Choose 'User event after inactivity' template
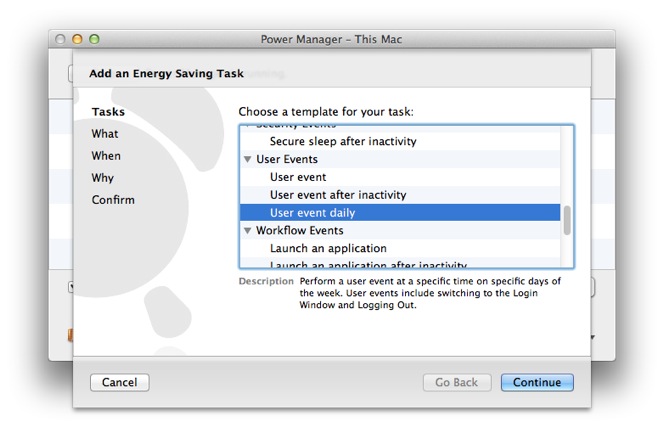Image resolution: width=664 pixels, height=428 pixels. tap(400, 195)
